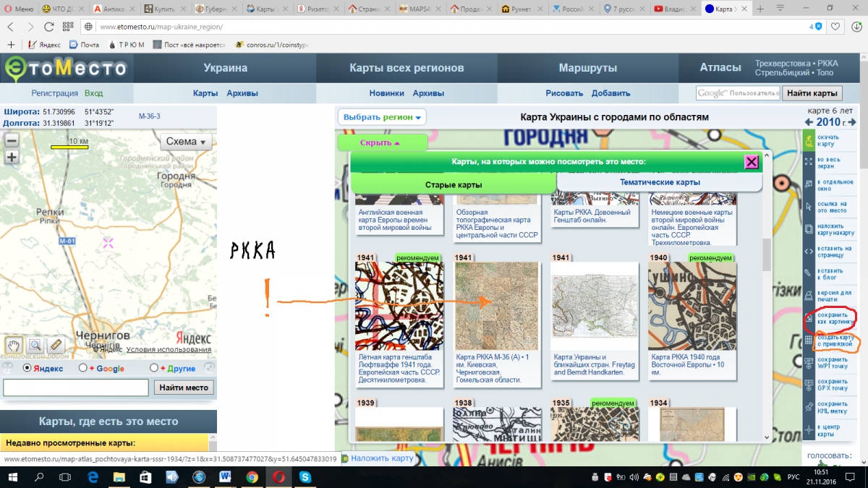This screenshot has height=488, width=868.
Task: Click the ЭтоМесто site logo
Action: tap(66, 68)
